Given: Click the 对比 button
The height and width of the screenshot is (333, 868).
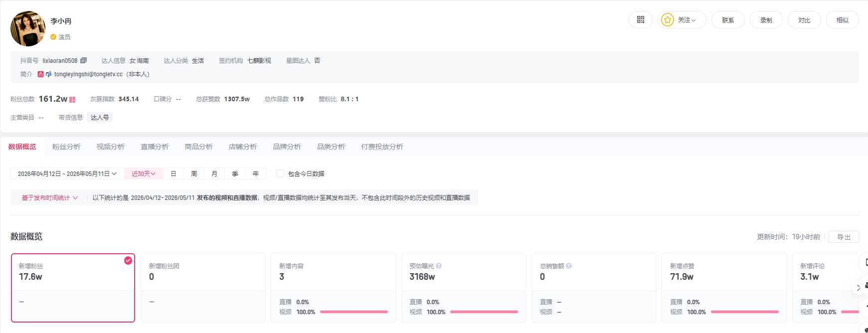Looking at the screenshot, I should (x=804, y=20).
